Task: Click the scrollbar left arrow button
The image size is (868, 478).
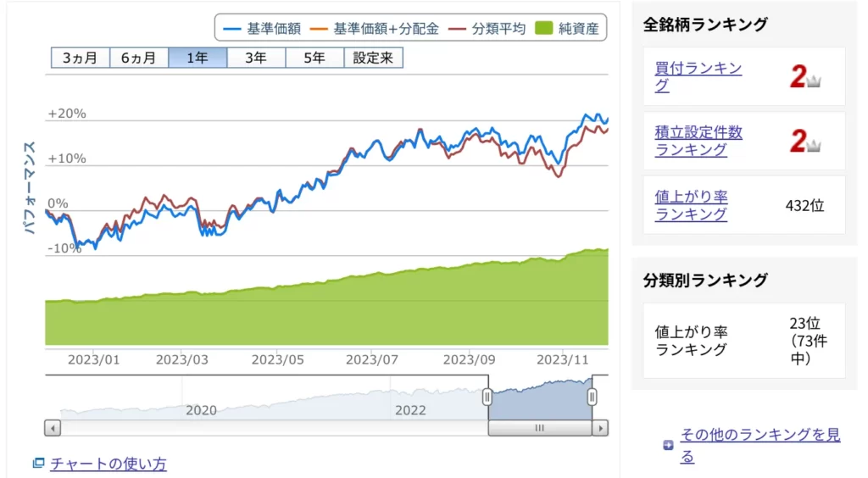Action: pyautogui.click(x=53, y=428)
